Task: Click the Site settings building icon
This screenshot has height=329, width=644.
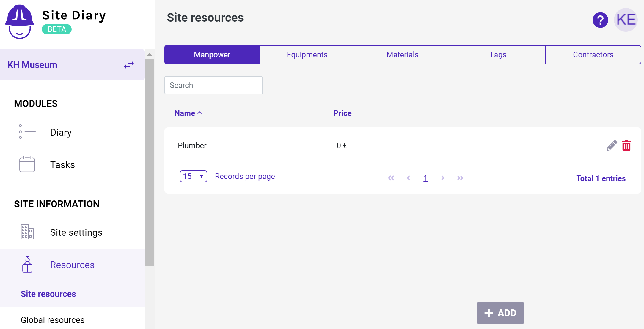Action: pyautogui.click(x=27, y=232)
